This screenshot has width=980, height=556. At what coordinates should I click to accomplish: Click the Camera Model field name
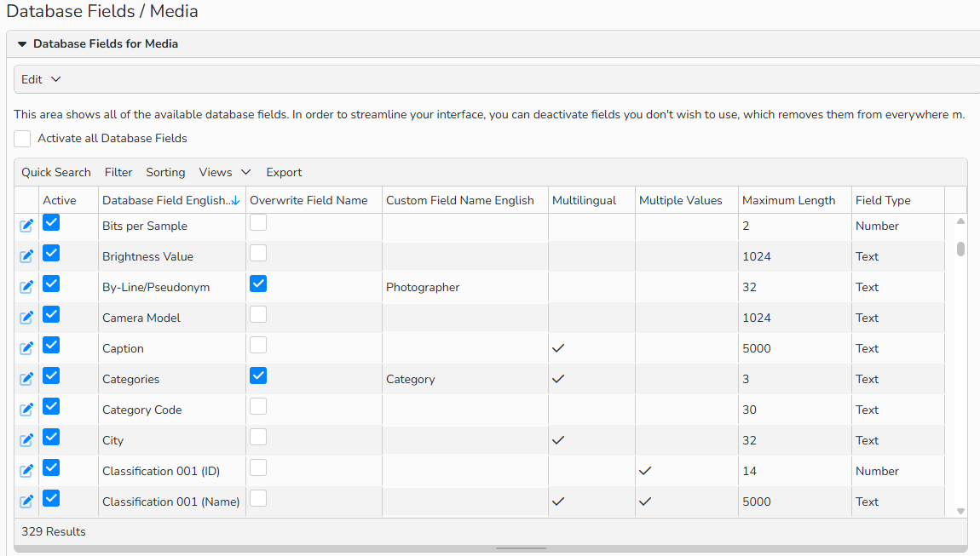point(141,318)
